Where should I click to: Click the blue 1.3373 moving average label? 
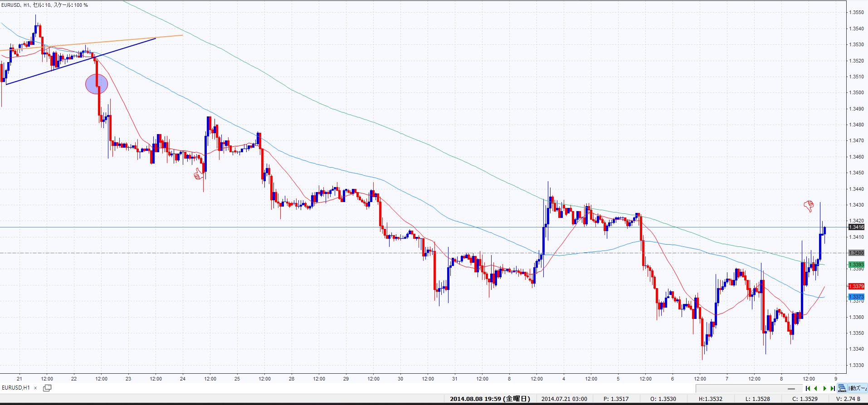856,297
